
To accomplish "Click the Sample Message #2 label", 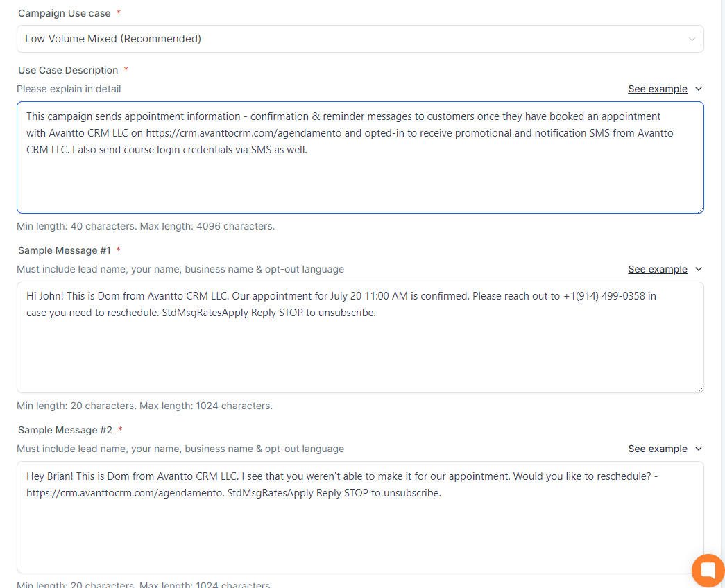I will click(x=64, y=430).
